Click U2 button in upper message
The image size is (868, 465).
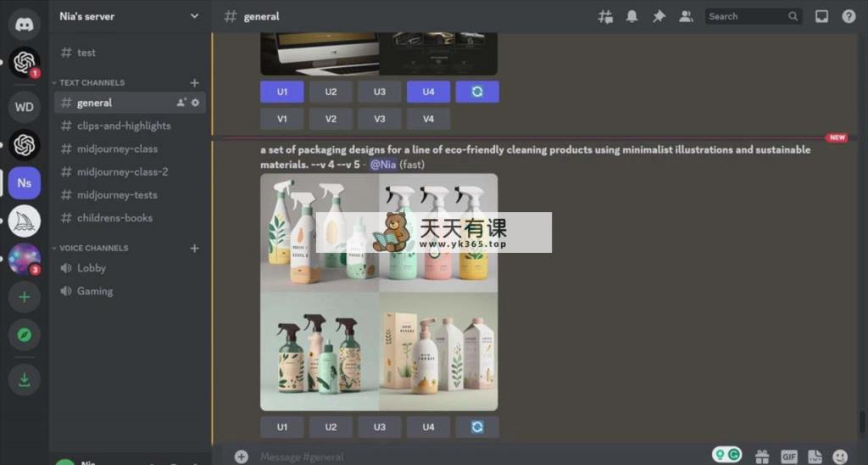click(331, 92)
